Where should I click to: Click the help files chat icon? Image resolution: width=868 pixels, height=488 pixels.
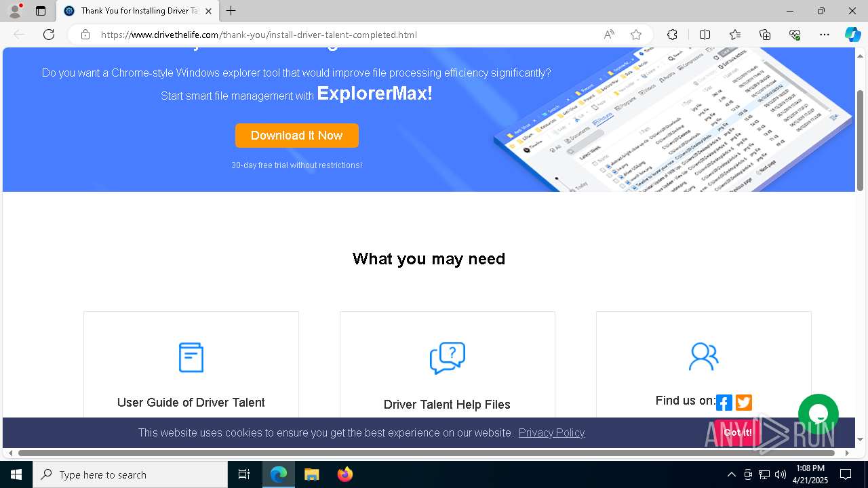(x=448, y=359)
